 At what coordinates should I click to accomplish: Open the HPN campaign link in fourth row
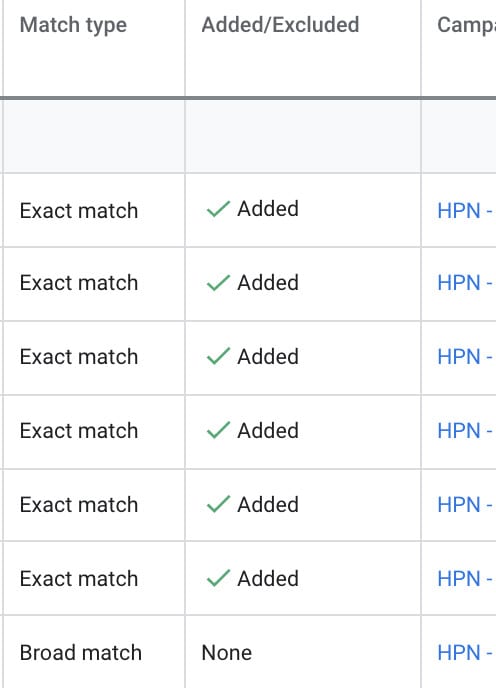tap(465, 430)
